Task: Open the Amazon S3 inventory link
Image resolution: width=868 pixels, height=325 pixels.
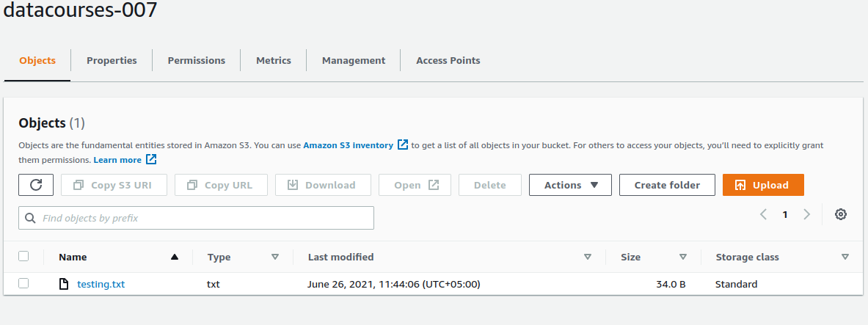Action: pyautogui.click(x=349, y=145)
